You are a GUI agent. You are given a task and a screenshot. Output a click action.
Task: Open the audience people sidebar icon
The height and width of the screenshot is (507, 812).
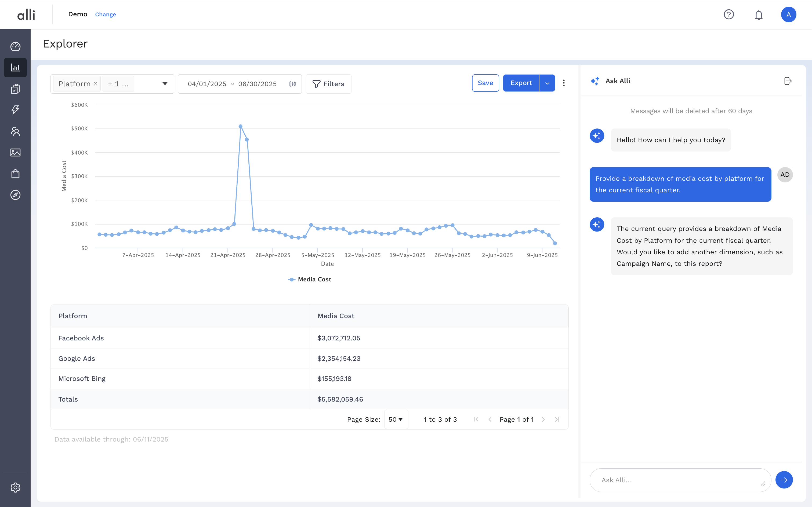tap(15, 131)
